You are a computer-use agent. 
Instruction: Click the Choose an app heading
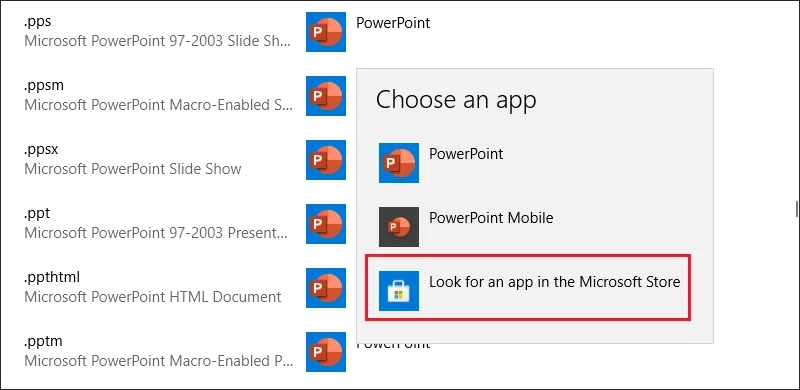pyautogui.click(x=456, y=100)
